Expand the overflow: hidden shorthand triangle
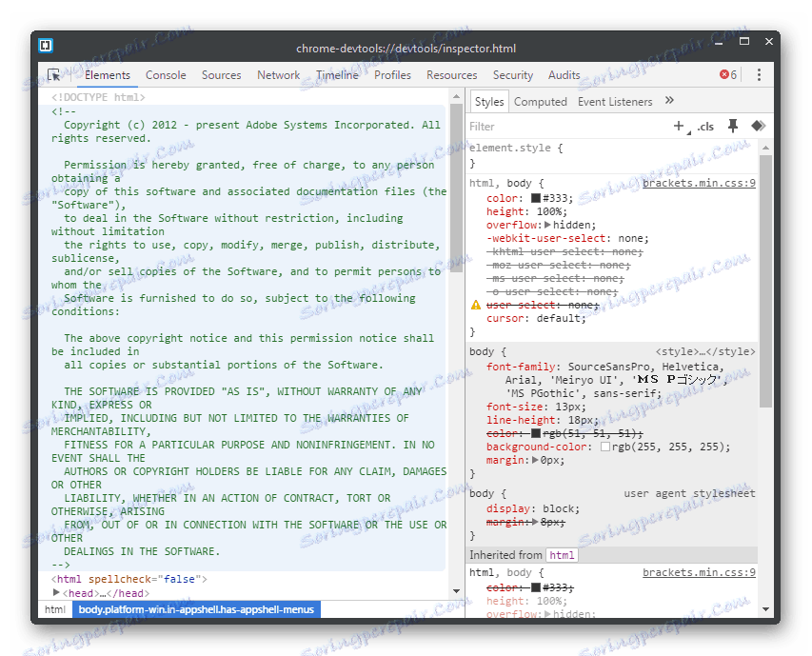This screenshot has height=656, width=812. (x=547, y=225)
